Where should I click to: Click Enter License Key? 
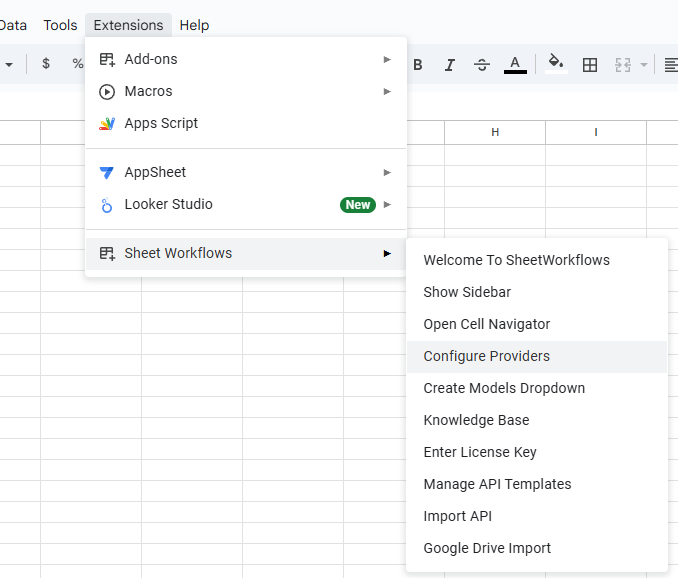(480, 452)
